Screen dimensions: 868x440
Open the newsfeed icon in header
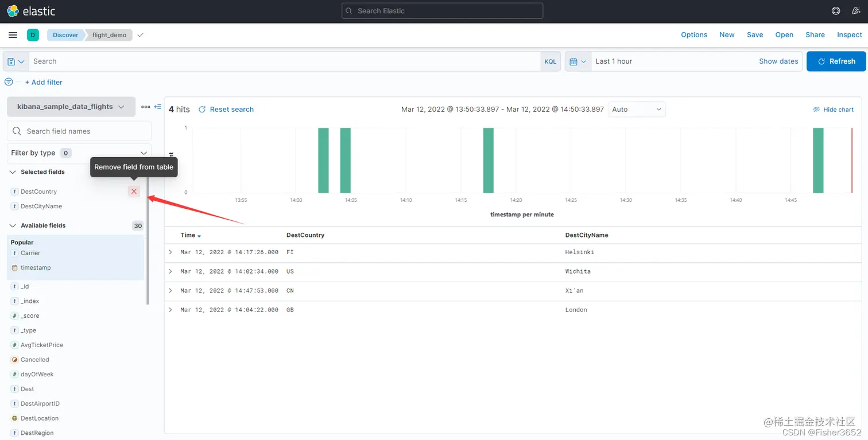point(855,11)
